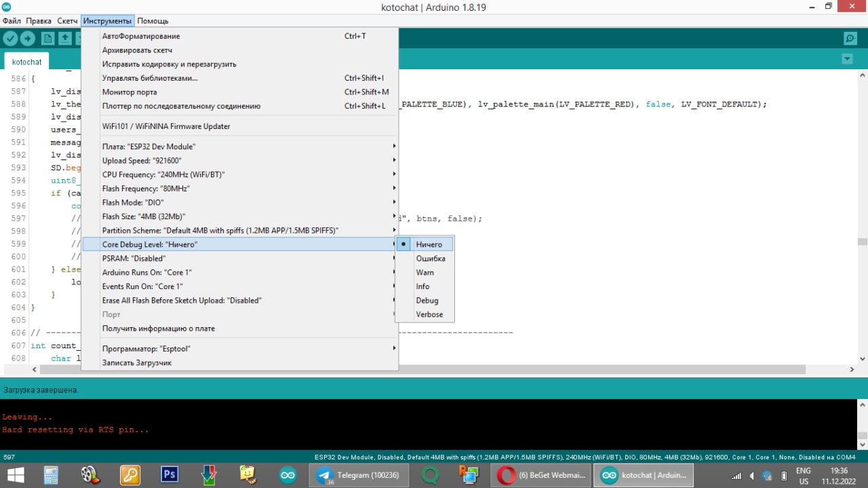
Task: Choose Архивировать скетч menu entry
Action: 239,50
